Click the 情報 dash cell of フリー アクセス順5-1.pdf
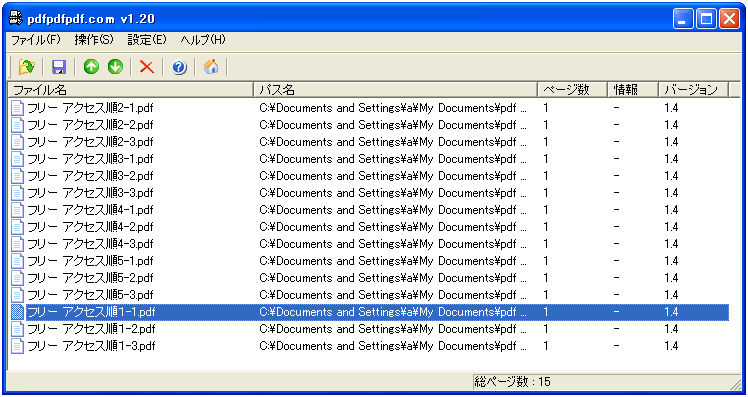The width and height of the screenshot is (748, 397). click(617, 261)
